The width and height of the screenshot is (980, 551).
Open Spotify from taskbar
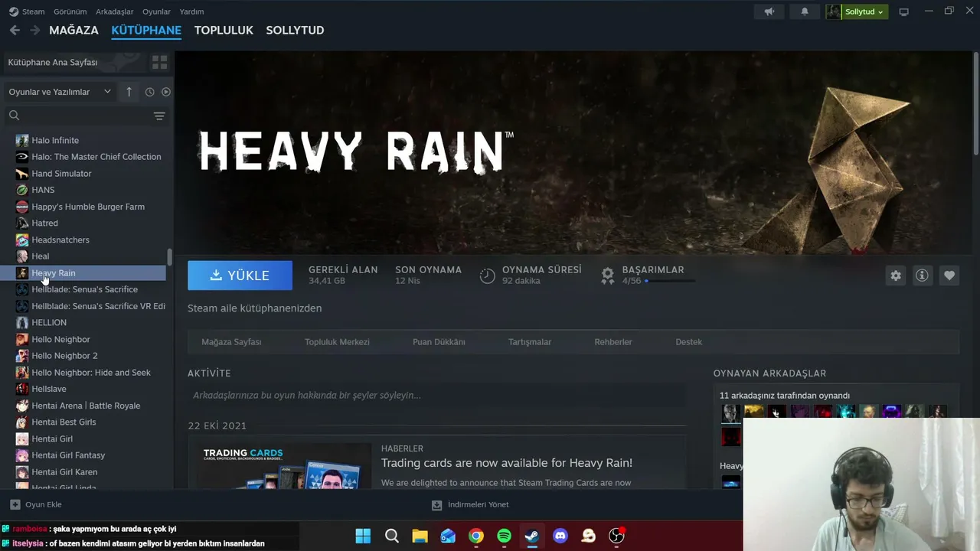(504, 536)
